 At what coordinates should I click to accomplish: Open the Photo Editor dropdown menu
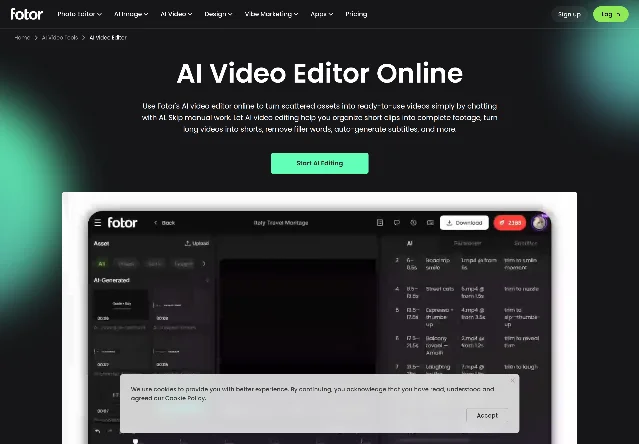(x=79, y=14)
